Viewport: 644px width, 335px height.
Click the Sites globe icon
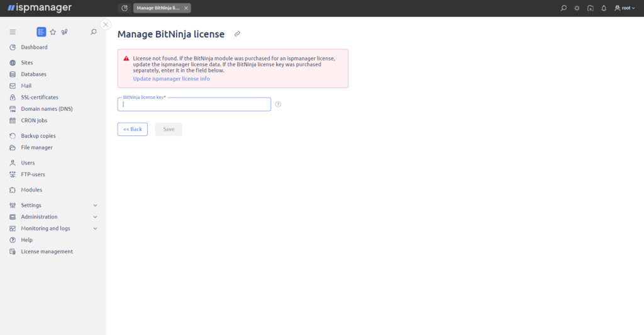pos(13,62)
